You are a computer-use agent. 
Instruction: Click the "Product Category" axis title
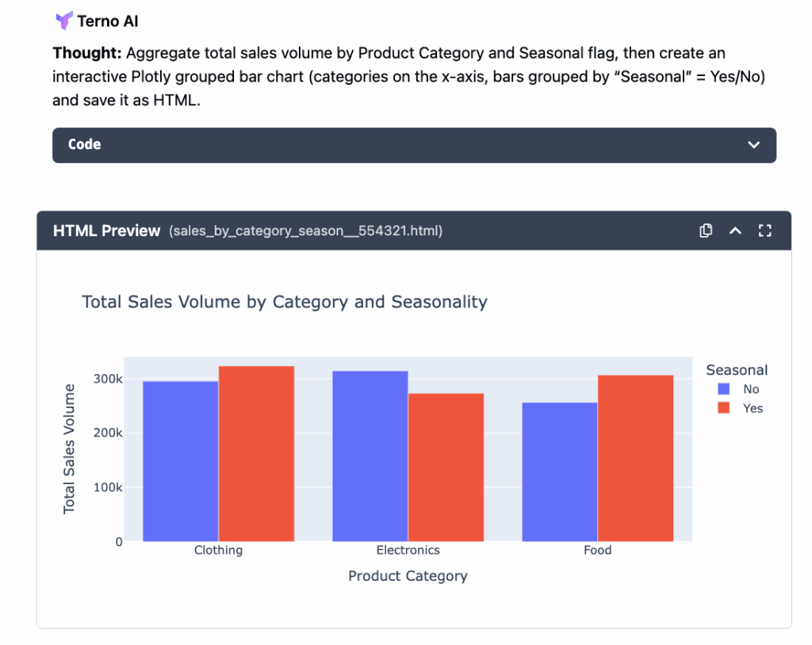pos(408,576)
